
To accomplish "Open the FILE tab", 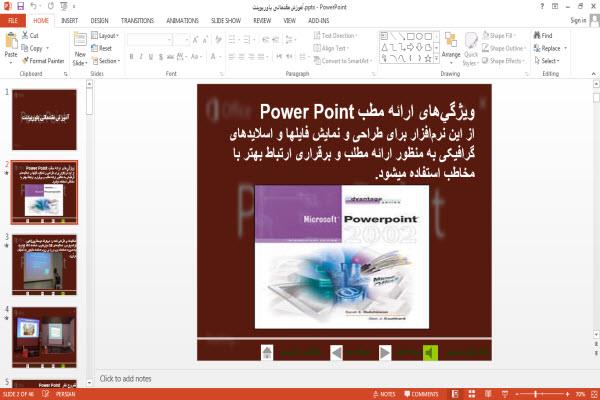I will click(13, 21).
